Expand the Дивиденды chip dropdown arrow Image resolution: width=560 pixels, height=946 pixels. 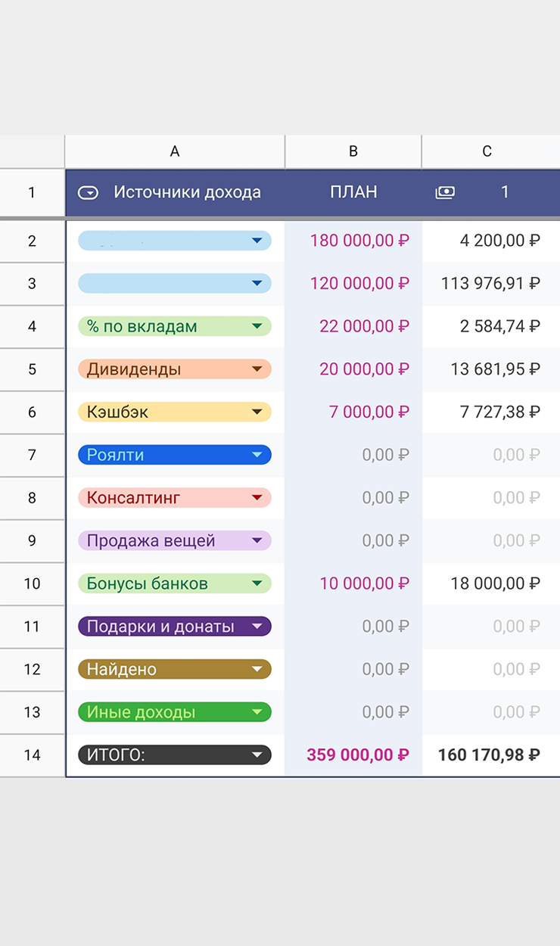coord(257,369)
